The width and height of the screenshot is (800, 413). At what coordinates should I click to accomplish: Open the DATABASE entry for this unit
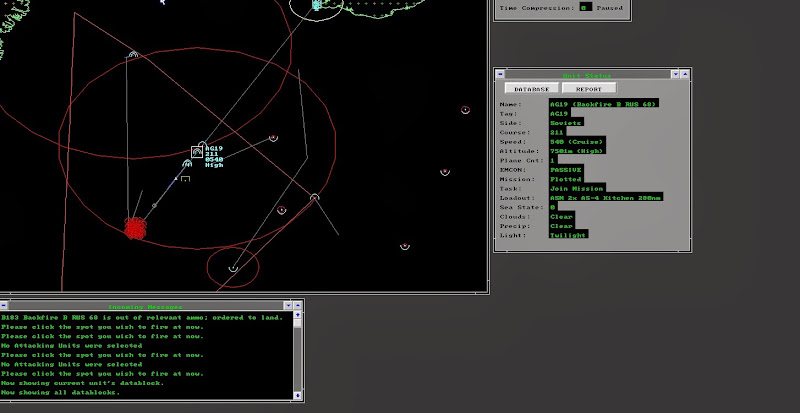[533, 88]
